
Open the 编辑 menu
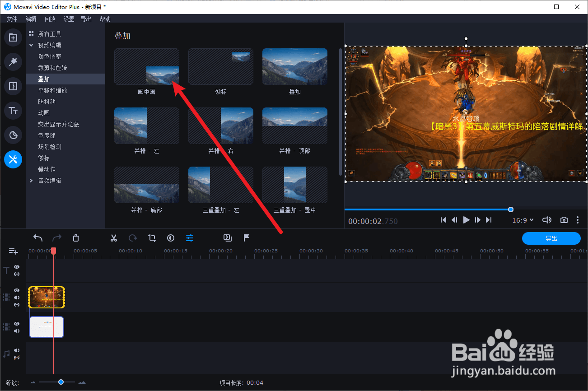(31, 19)
